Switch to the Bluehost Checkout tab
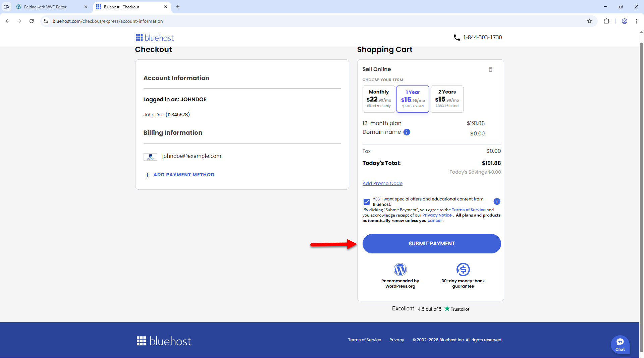Image resolution: width=644 pixels, height=358 pixels. point(132,7)
